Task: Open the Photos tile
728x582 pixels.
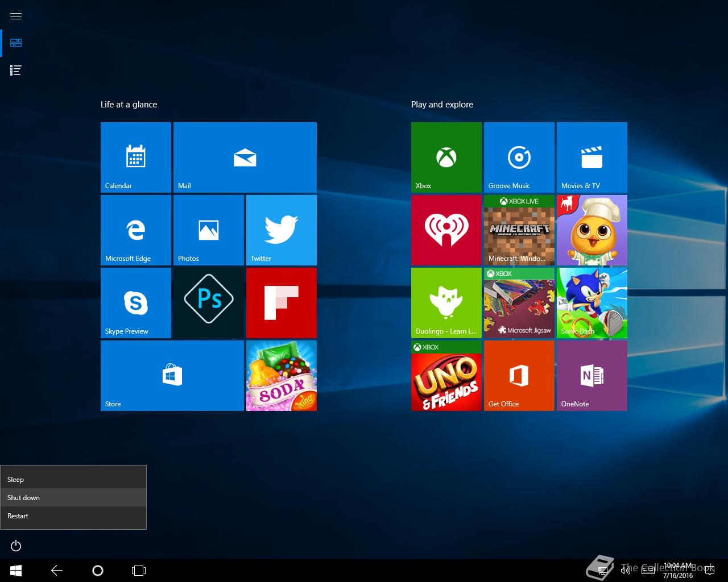Action: click(x=209, y=230)
